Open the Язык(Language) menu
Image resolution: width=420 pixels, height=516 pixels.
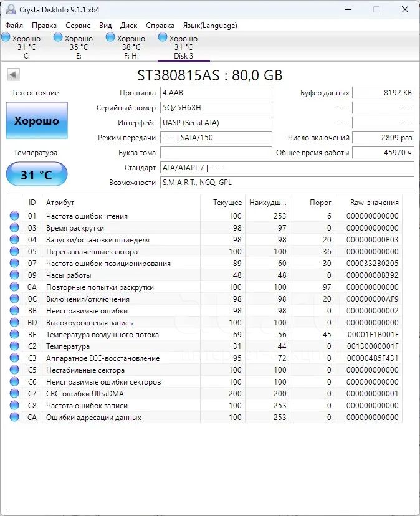click(x=210, y=26)
